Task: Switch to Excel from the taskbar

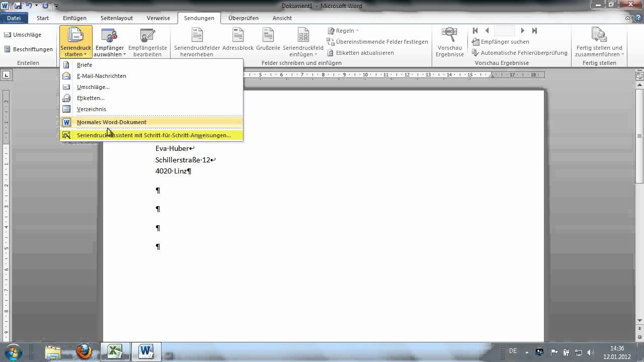Action: pyautogui.click(x=115, y=351)
